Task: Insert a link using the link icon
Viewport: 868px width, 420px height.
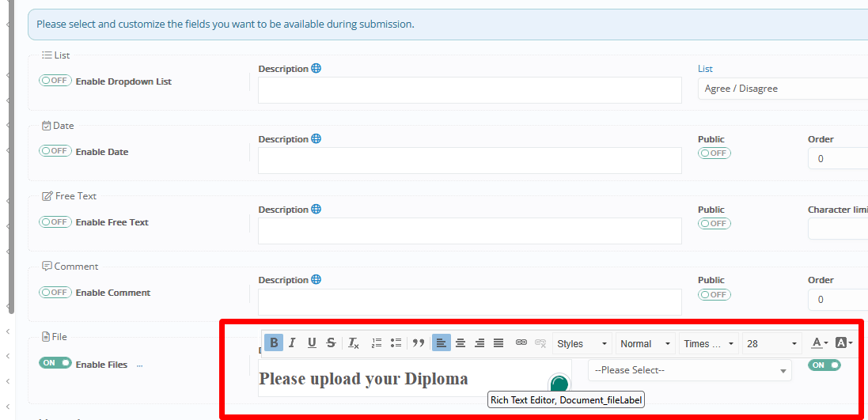Action: click(x=521, y=342)
